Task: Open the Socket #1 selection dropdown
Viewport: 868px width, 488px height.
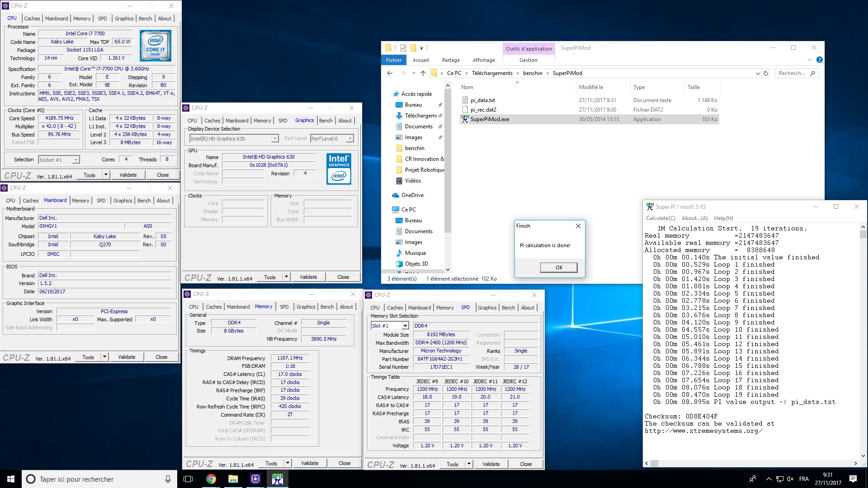Action: tap(76, 160)
